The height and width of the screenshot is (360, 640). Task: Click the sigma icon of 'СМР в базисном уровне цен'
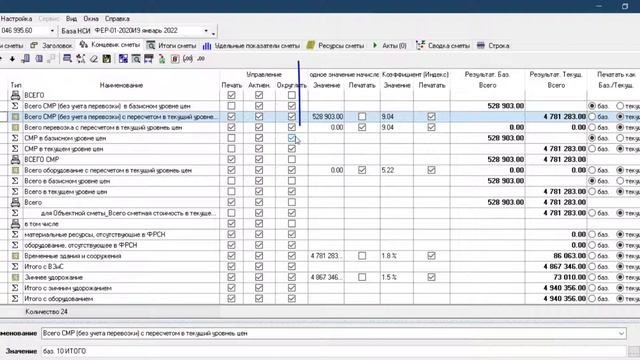point(15,138)
